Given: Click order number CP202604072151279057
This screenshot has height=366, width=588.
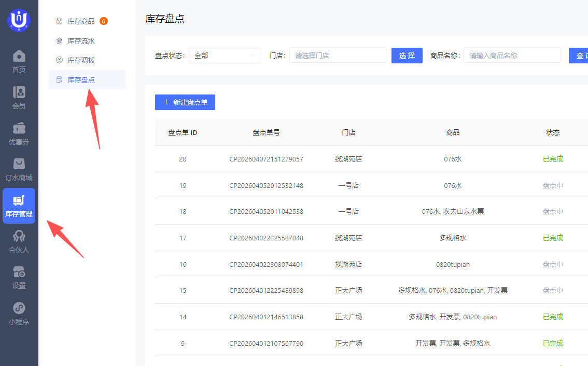Looking at the screenshot, I should 266,159.
